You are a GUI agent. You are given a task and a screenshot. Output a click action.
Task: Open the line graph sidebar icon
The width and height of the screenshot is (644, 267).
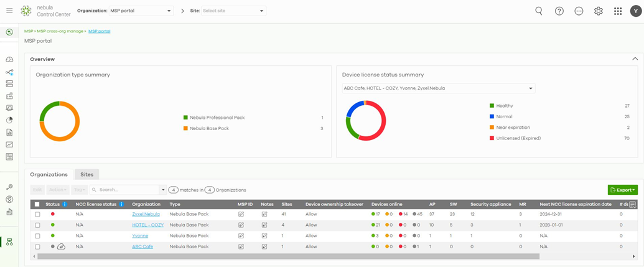point(9,144)
